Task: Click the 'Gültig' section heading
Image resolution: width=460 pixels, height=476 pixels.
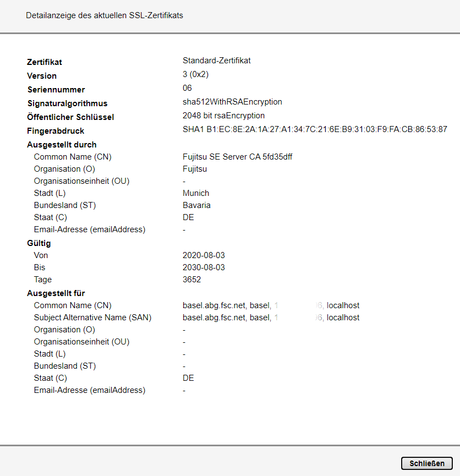Action: (x=39, y=243)
